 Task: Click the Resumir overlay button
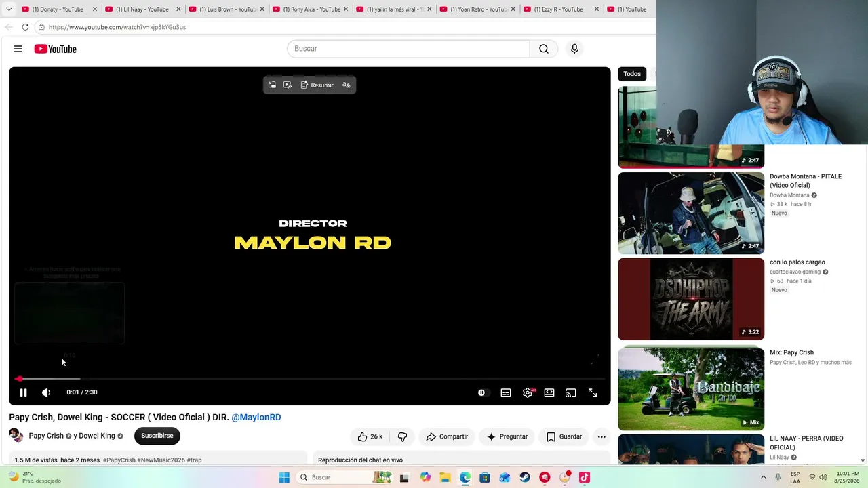pyautogui.click(x=317, y=85)
